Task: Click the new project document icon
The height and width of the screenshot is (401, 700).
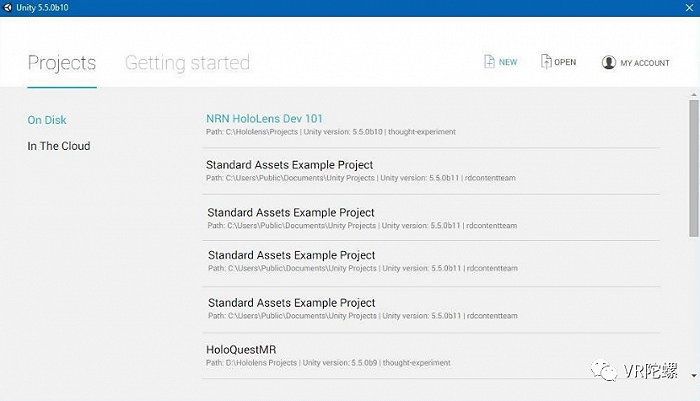Action: (488, 62)
